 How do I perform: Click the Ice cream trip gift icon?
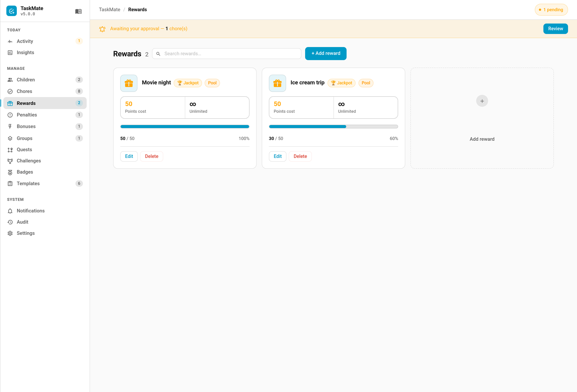point(277,83)
